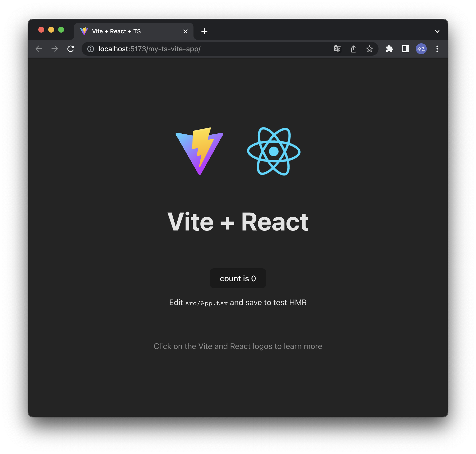Open the Chrome three-dot menu
Image resolution: width=476 pixels, height=454 pixels.
tap(437, 49)
